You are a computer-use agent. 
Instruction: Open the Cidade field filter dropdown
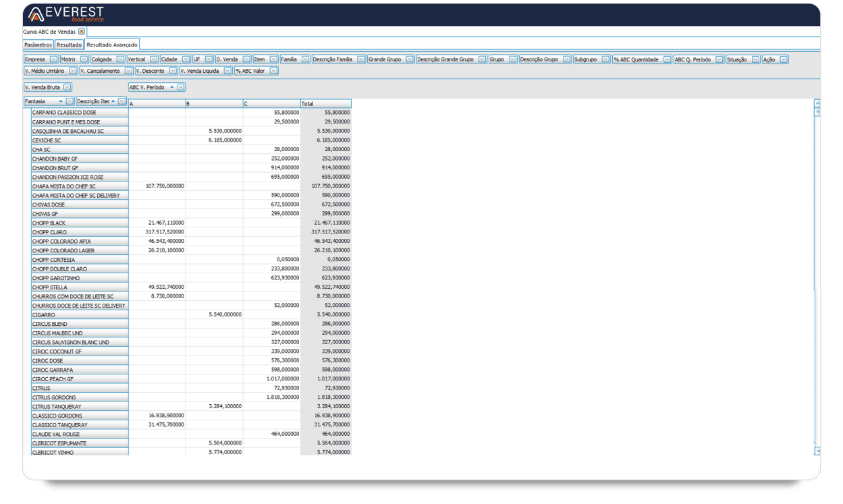click(186, 59)
